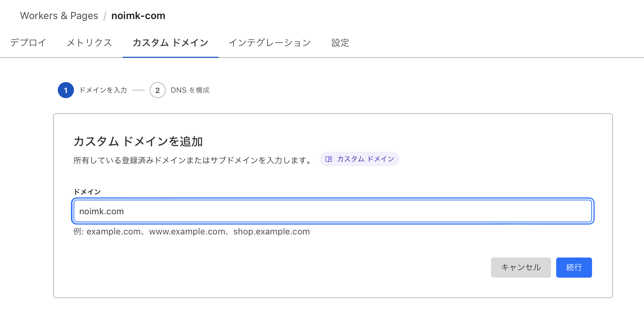Open the カスタム ドメイン documentation link
The height and width of the screenshot is (326, 644).
[359, 159]
